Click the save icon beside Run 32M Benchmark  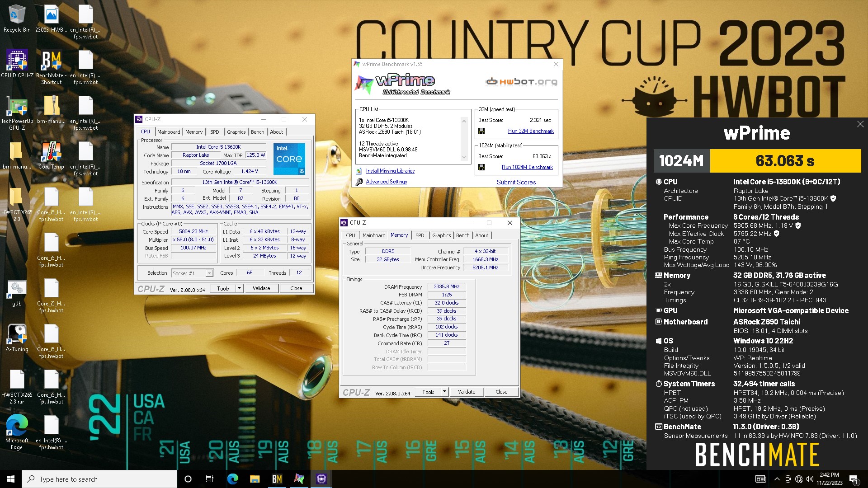click(481, 131)
